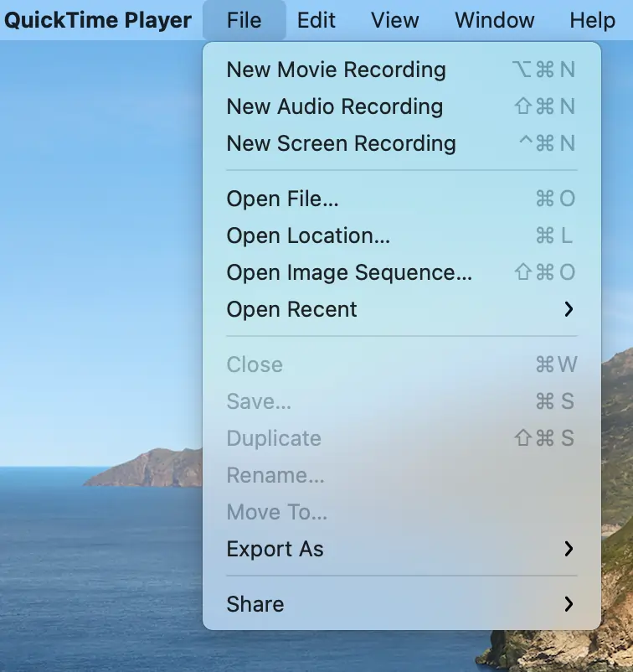This screenshot has height=672, width=633.
Task: Choose New Movie Recording
Action: pos(402,70)
